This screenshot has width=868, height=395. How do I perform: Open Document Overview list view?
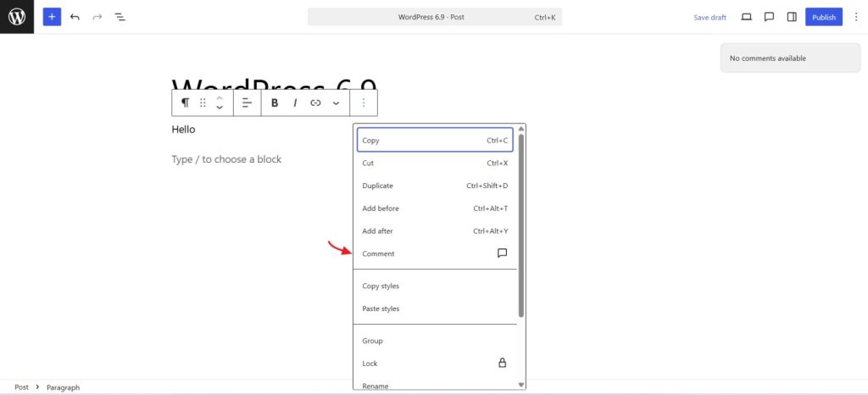click(120, 17)
